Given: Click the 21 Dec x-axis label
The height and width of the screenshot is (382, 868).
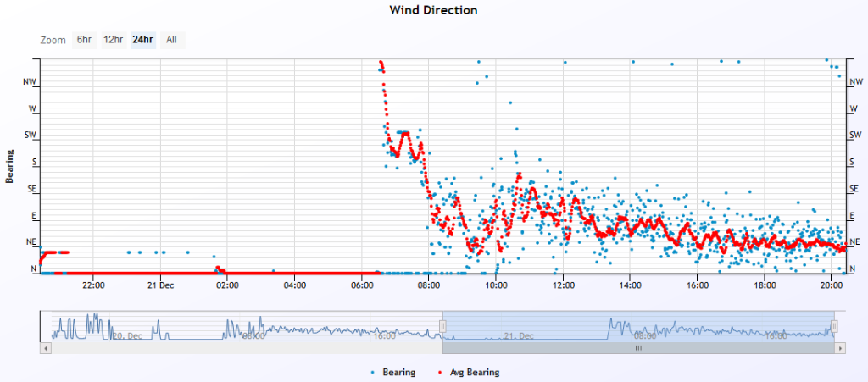Looking at the screenshot, I should point(160,285).
